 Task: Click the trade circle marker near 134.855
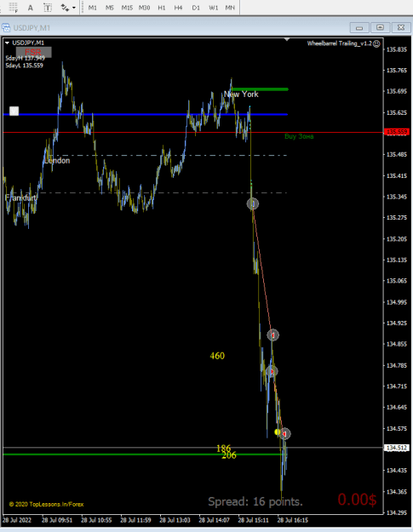coord(272,335)
